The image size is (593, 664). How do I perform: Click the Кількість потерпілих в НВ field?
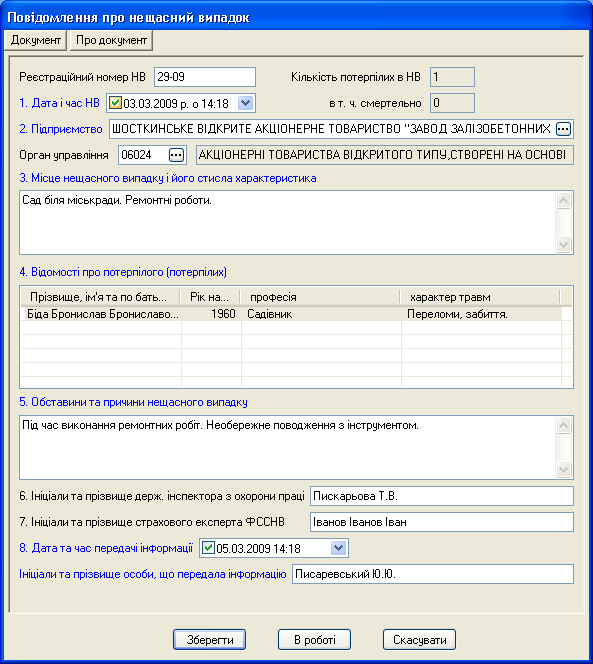tap(452, 77)
